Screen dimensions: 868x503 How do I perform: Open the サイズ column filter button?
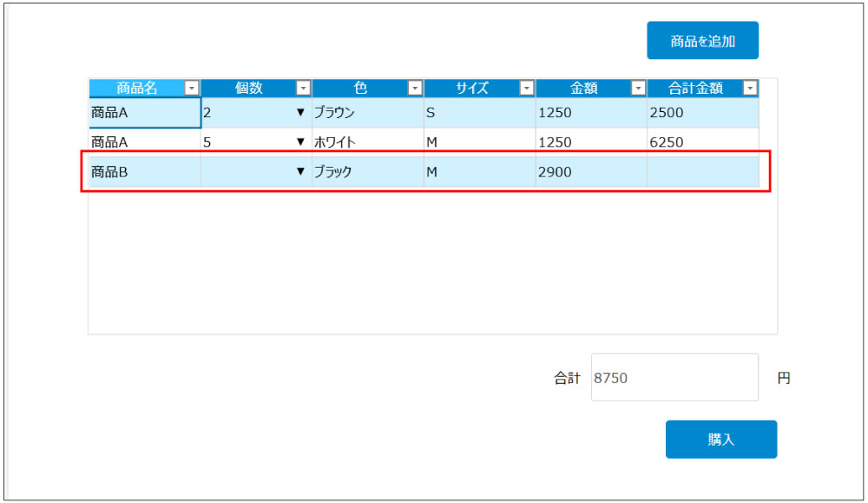pyautogui.click(x=526, y=88)
